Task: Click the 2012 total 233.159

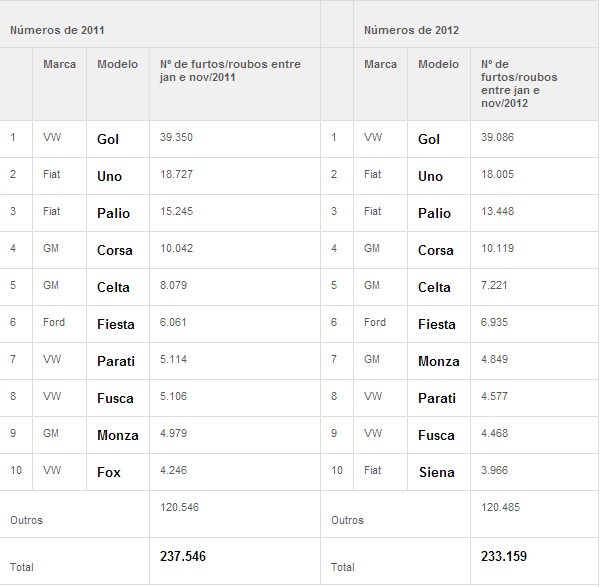Action: pyautogui.click(x=504, y=556)
